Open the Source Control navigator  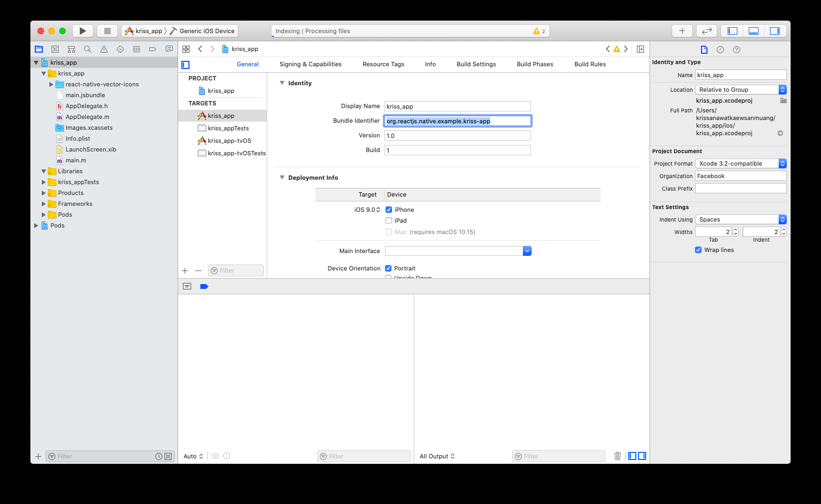coord(55,49)
